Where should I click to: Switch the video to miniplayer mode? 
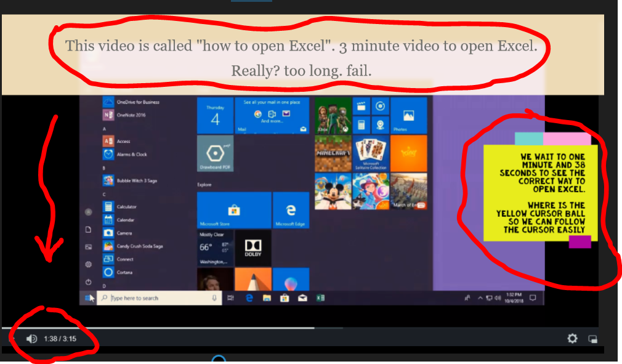[592, 339]
